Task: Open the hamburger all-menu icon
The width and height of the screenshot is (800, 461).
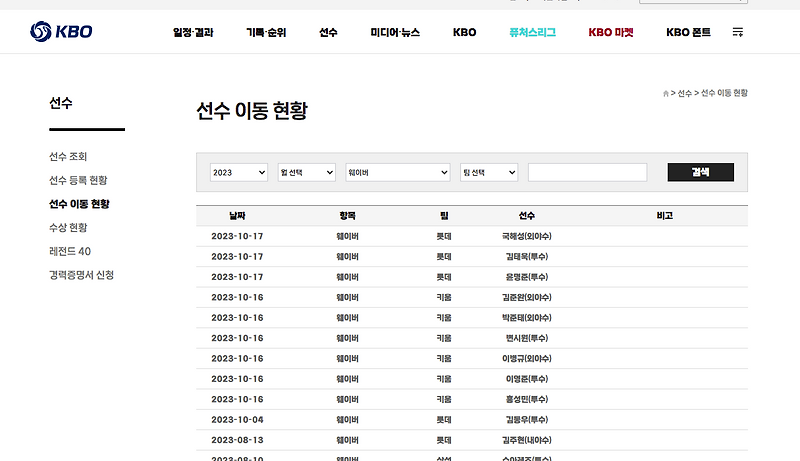Action: [738, 32]
